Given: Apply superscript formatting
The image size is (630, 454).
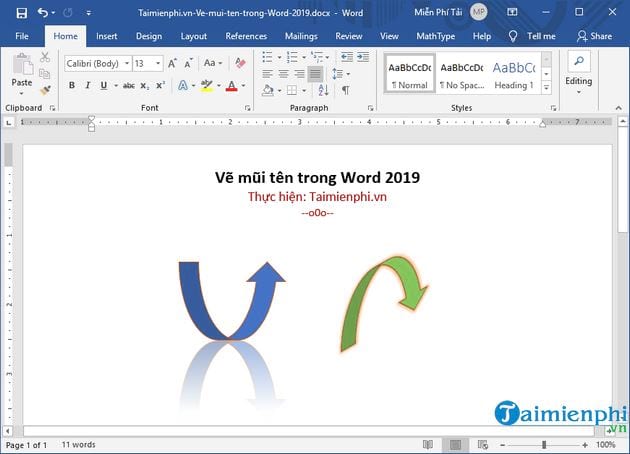Looking at the screenshot, I should click(160, 86).
